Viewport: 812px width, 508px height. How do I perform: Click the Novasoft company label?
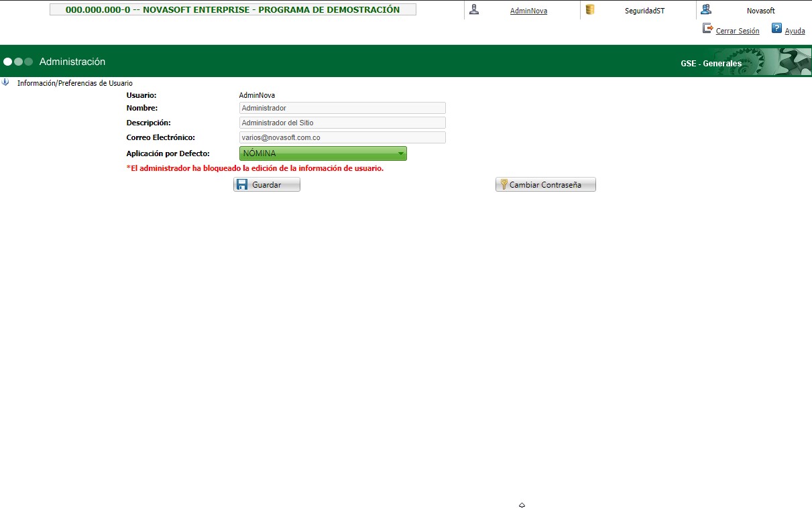click(x=761, y=11)
